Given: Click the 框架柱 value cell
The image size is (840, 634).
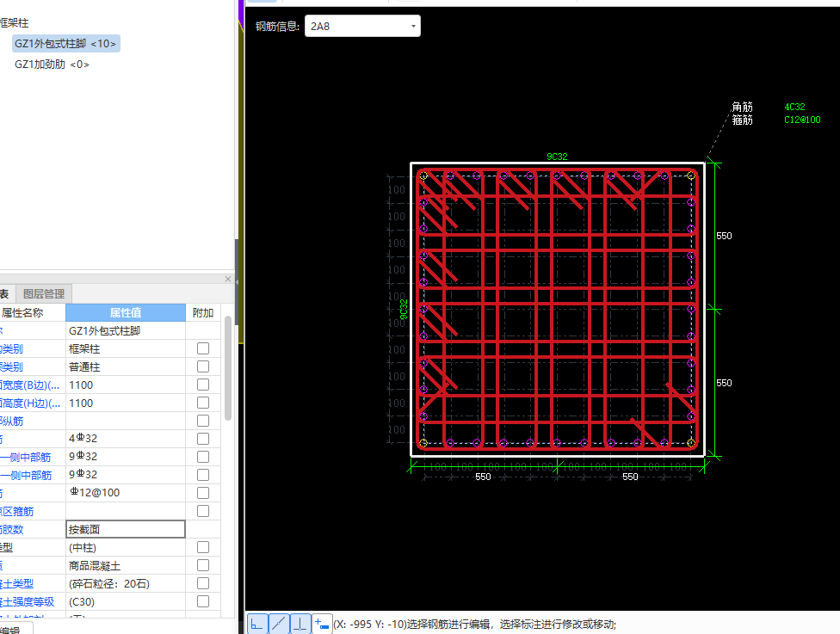Looking at the screenshot, I should coord(126,348).
